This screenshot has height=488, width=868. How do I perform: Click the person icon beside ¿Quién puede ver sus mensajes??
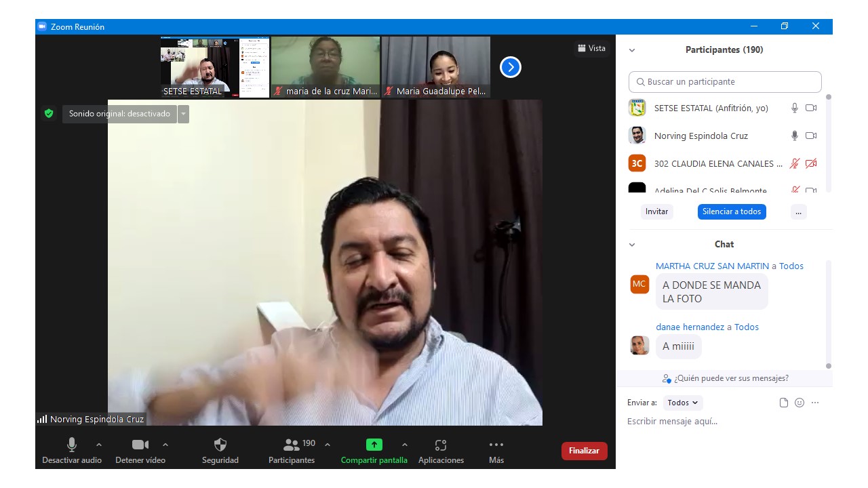pos(667,378)
